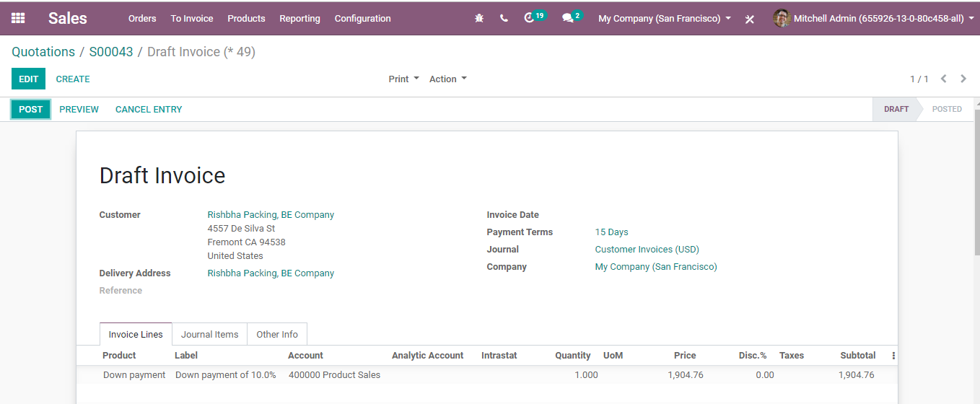Sort by UoM column header
The height and width of the screenshot is (404, 980).
[613, 356]
